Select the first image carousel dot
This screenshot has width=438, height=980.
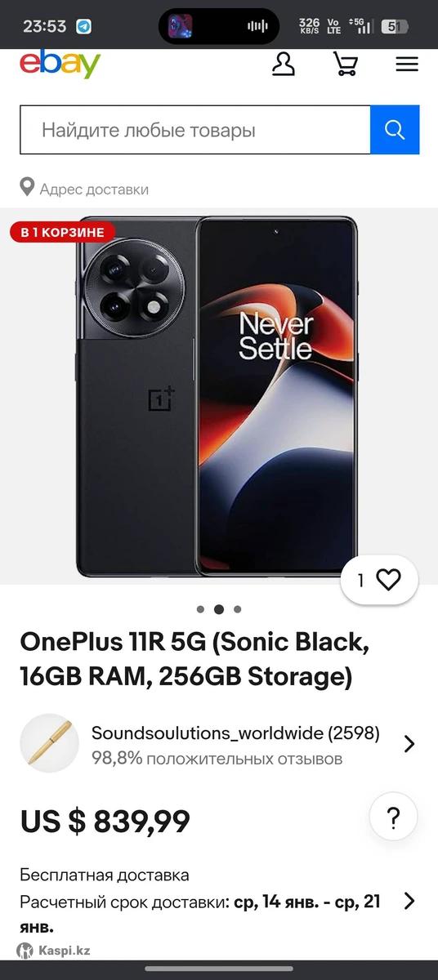tap(200, 609)
